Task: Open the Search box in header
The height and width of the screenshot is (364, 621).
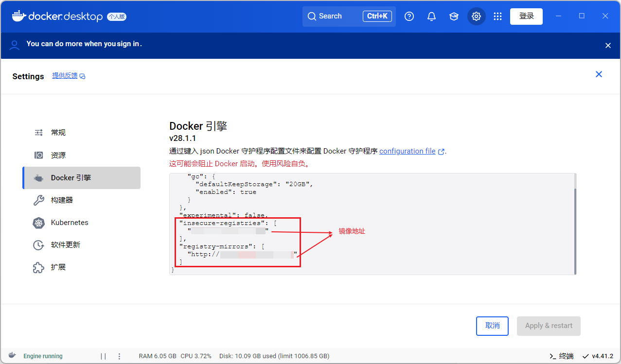Action: point(349,16)
